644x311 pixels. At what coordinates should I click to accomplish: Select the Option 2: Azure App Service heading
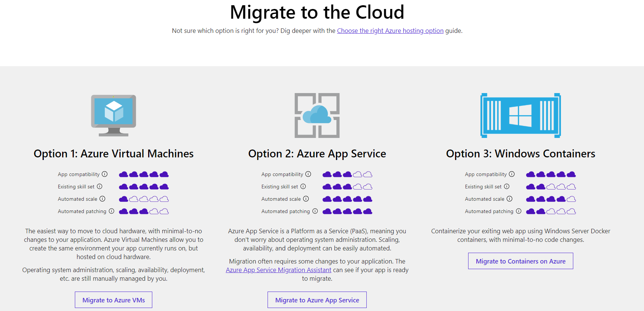tap(317, 154)
